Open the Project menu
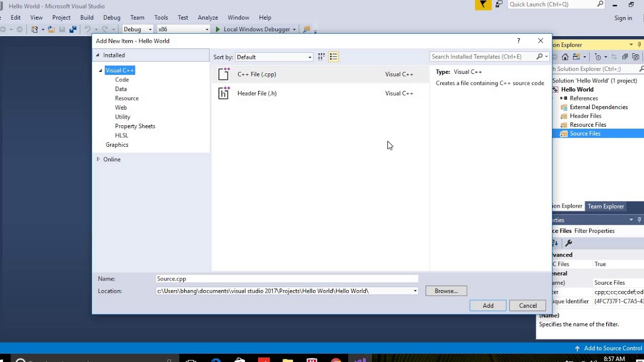Screen dimensions: 644x362 pos(61,18)
